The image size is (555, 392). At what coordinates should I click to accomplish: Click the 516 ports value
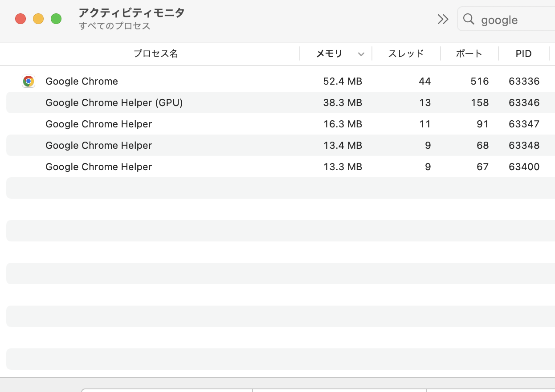point(480,81)
